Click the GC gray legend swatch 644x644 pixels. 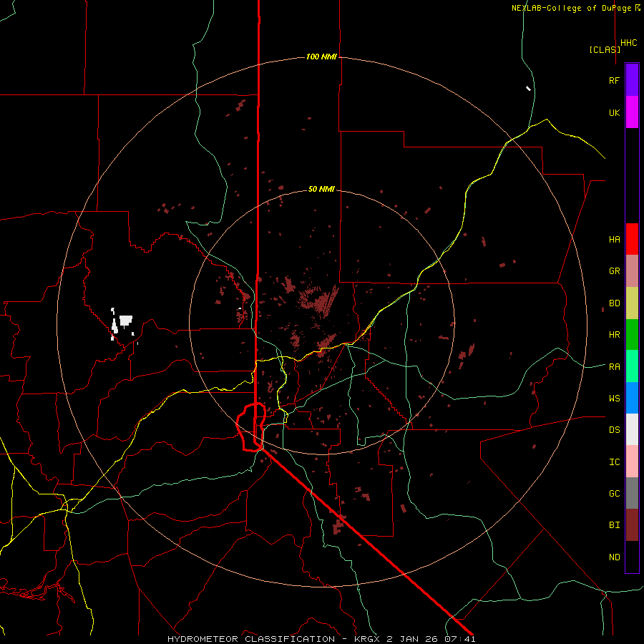(632, 493)
